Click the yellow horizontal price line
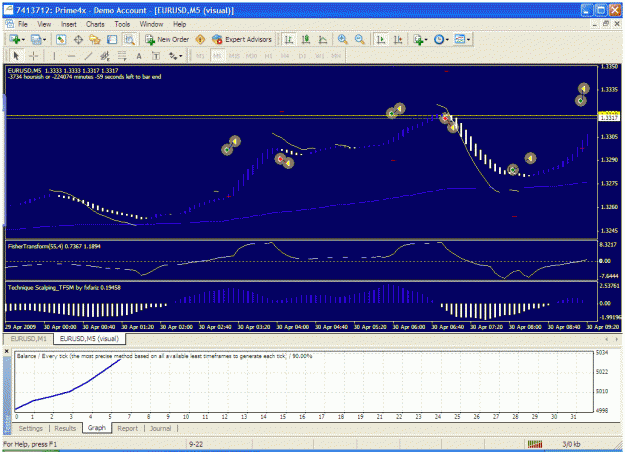This screenshot has width=625, height=452. point(301,116)
